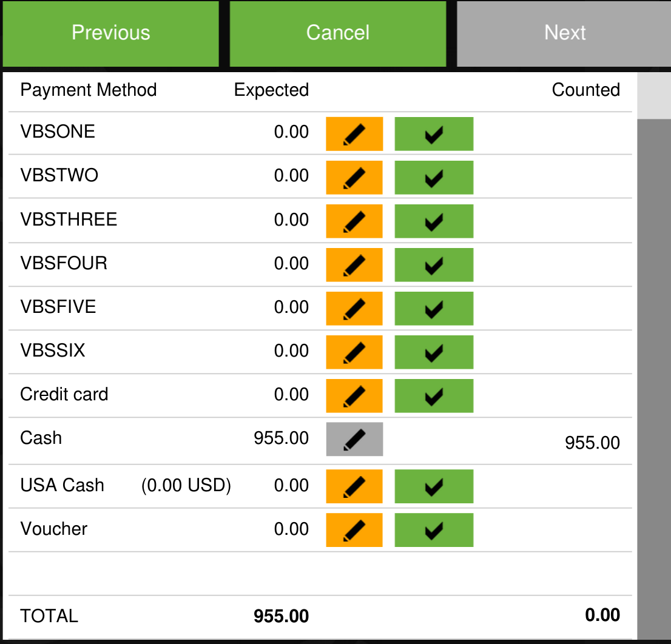Mark USA Cash as counted
Screen dimensions: 671x644
(x=434, y=486)
